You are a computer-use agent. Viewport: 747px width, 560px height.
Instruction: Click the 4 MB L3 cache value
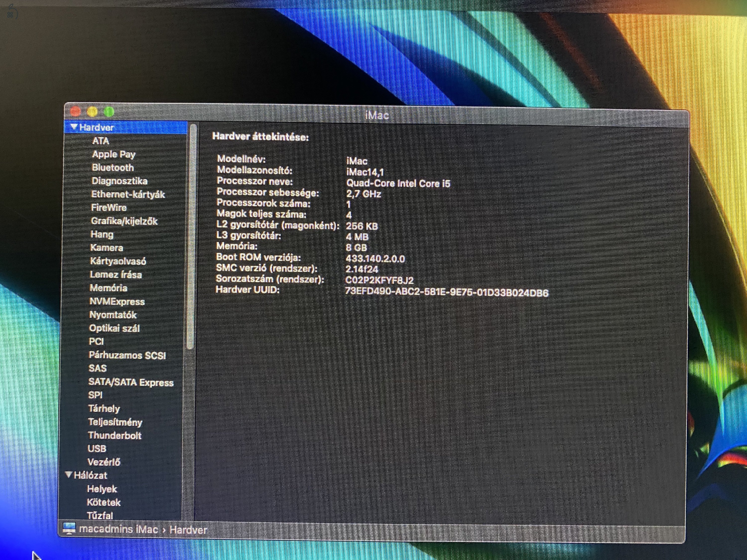tap(357, 237)
